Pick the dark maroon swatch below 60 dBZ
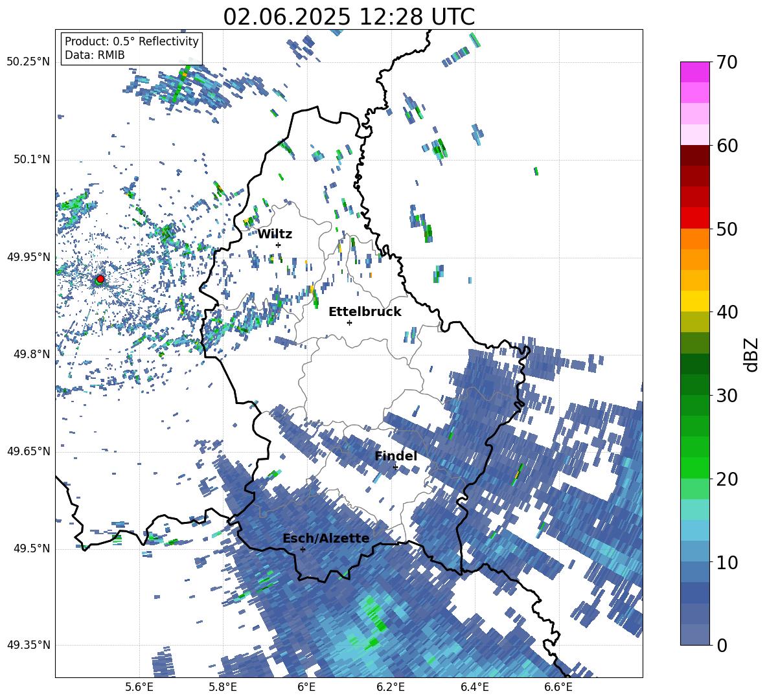The width and height of the screenshot is (767, 700). 694,155
